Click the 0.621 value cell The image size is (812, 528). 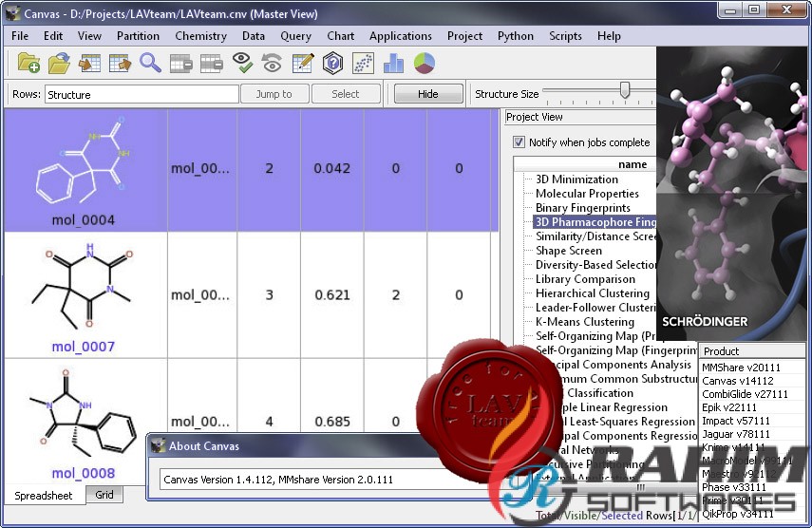point(332,295)
